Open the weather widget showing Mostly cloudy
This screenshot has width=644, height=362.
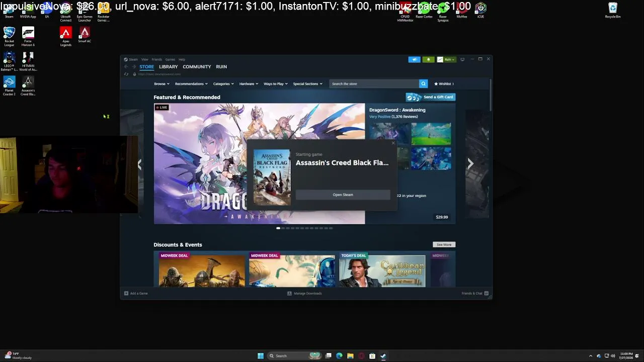pos(19,356)
